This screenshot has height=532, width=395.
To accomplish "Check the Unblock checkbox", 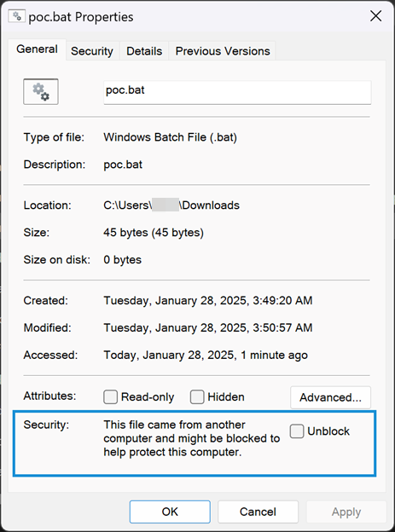I will pyautogui.click(x=297, y=431).
